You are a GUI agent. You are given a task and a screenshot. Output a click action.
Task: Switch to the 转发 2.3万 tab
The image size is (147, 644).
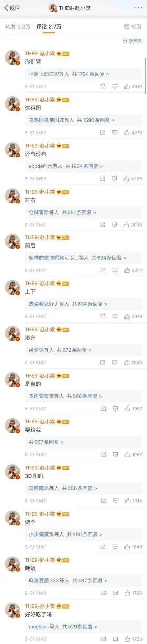tap(18, 27)
